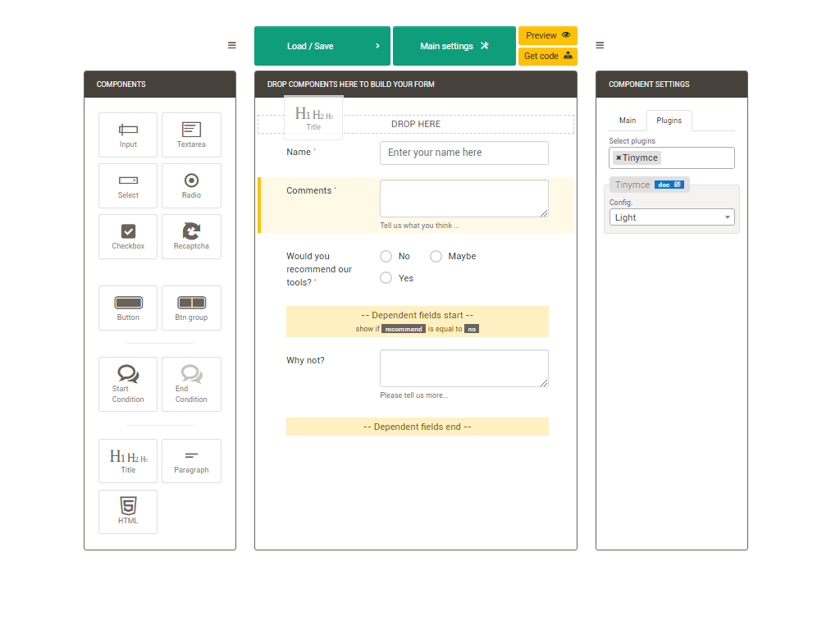Select the Input component icon
Image resolution: width=840 pixels, height=630 pixels.
(128, 135)
